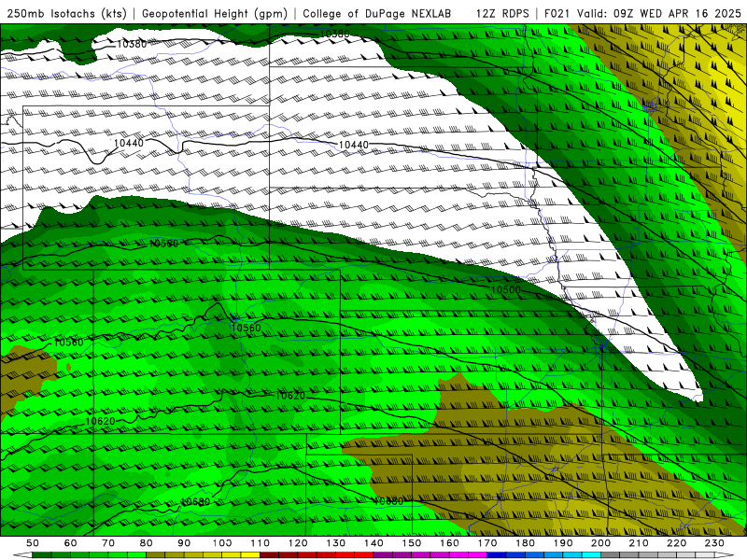Viewport: 747px width, 560px height.
Task: Click the right arrow end of color bar
Action: click(x=725, y=555)
